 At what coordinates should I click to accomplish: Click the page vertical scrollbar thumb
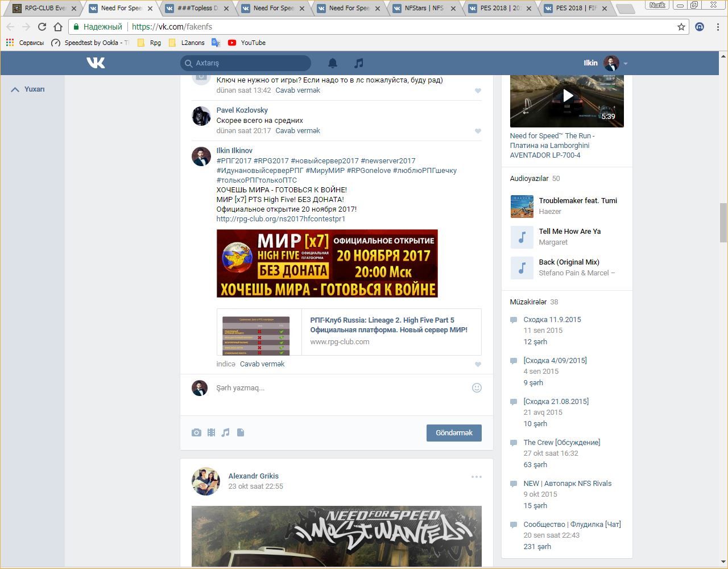coord(723,222)
